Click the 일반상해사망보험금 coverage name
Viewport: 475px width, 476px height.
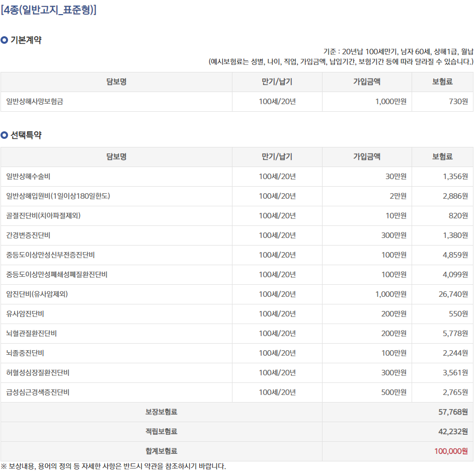(35, 102)
